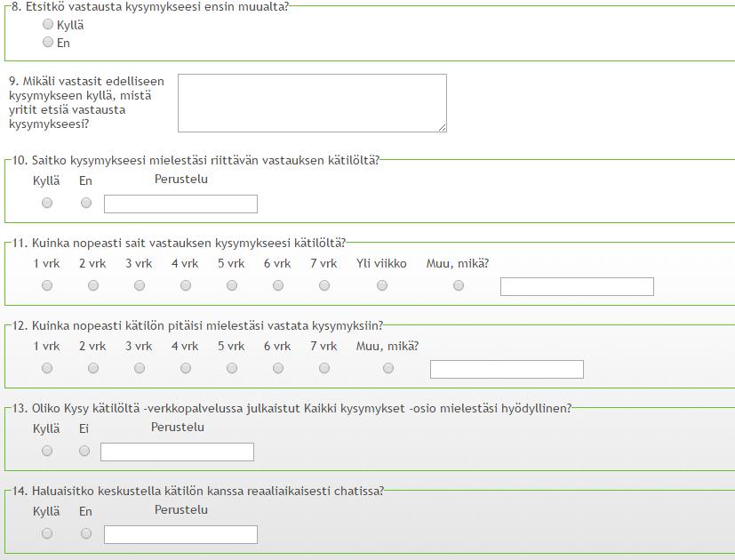Pick Yli viikko radio in question 11
735x560 pixels.
tap(382, 285)
